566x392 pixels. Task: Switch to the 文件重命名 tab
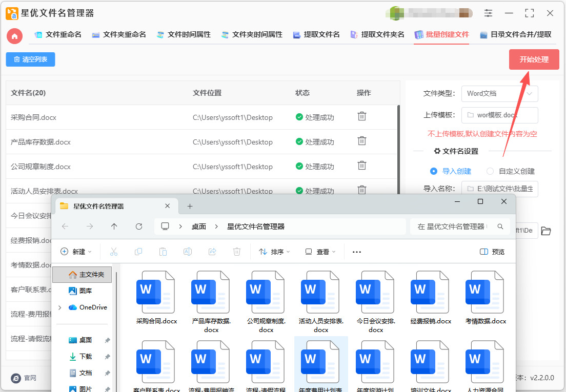point(58,35)
